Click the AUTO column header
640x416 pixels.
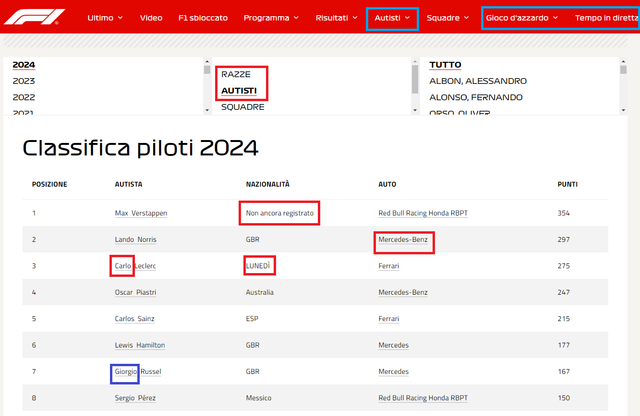[x=387, y=185]
